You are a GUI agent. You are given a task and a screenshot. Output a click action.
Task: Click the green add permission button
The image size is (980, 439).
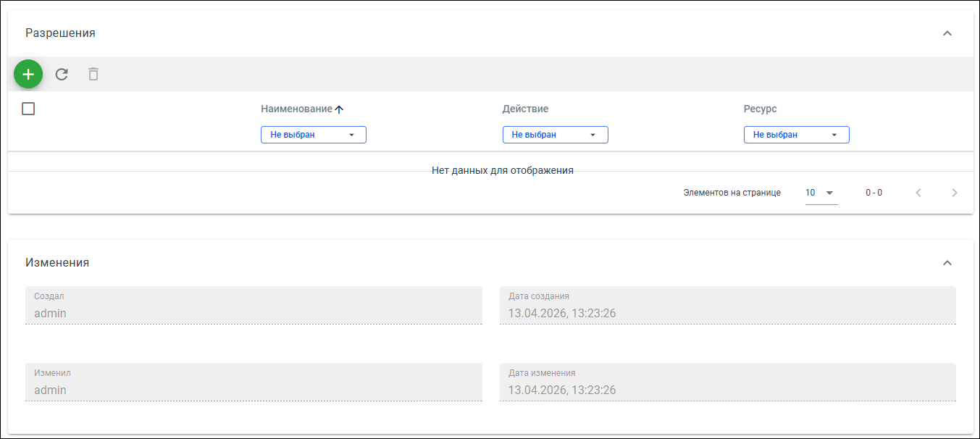tap(28, 74)
